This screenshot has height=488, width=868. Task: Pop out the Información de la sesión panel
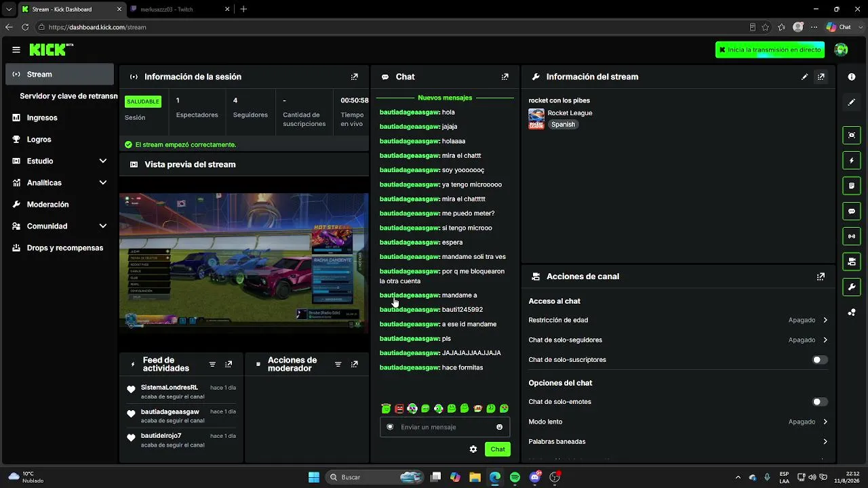[x=354, y=77]
